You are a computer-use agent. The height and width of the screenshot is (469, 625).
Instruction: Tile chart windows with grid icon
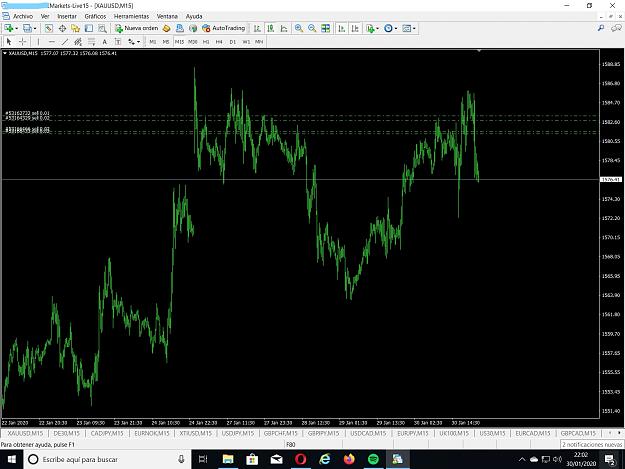tap(326, 28)
